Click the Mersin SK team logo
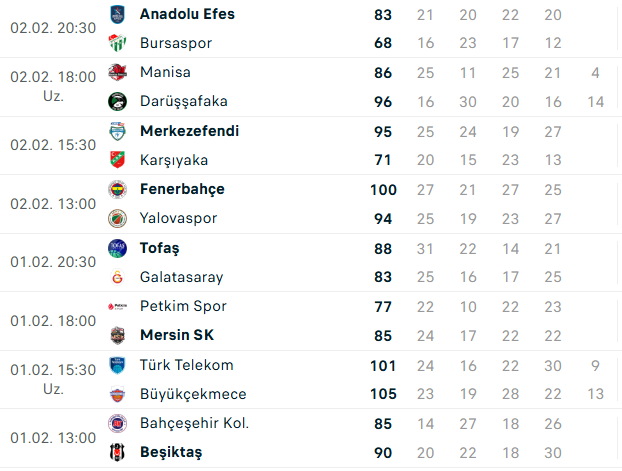The image size is (622, 471). click(x=117, y=335)
